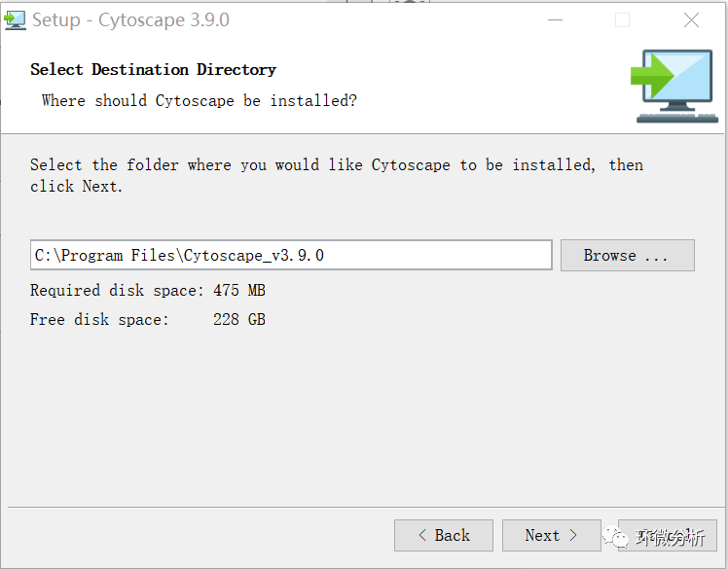The height and width of the screenshot is (569, 728).
Task: Close the Cytoscape Setup window
Action: [x=691, y=20]
